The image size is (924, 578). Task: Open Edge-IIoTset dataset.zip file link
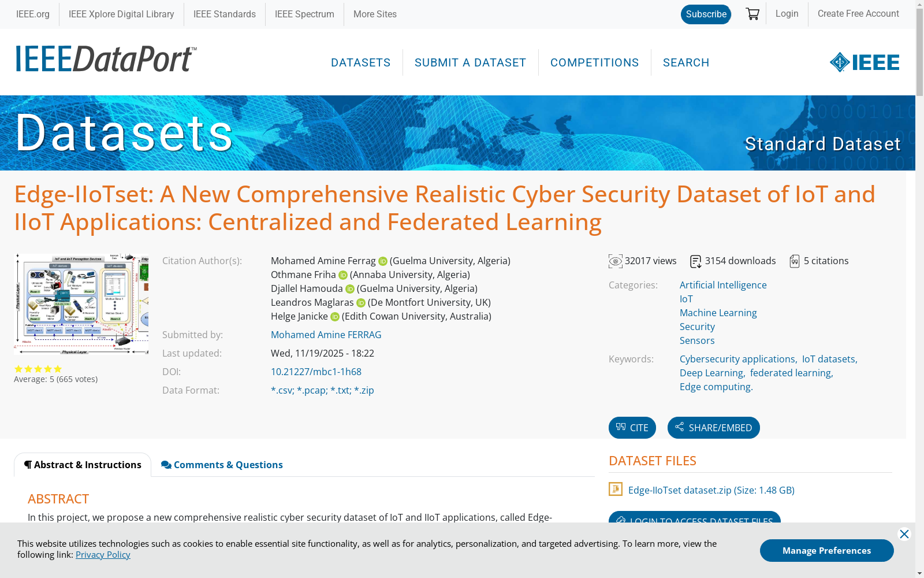point(711,490)
